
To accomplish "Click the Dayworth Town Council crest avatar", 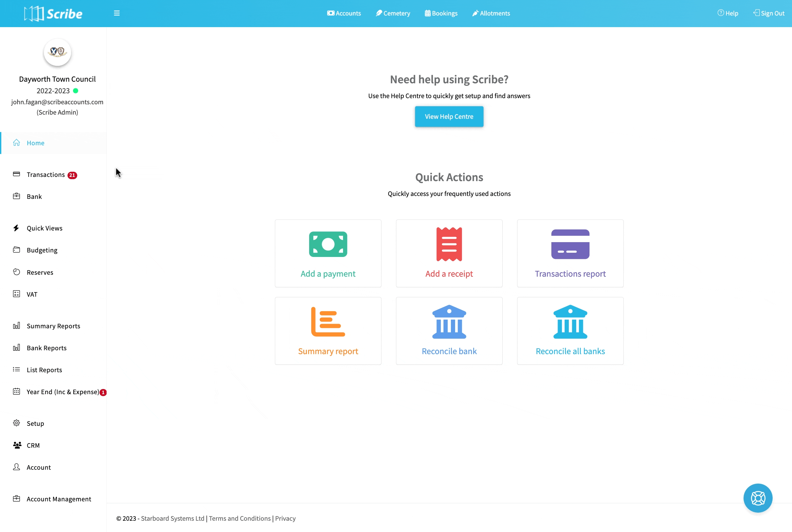I will (57, 52).
